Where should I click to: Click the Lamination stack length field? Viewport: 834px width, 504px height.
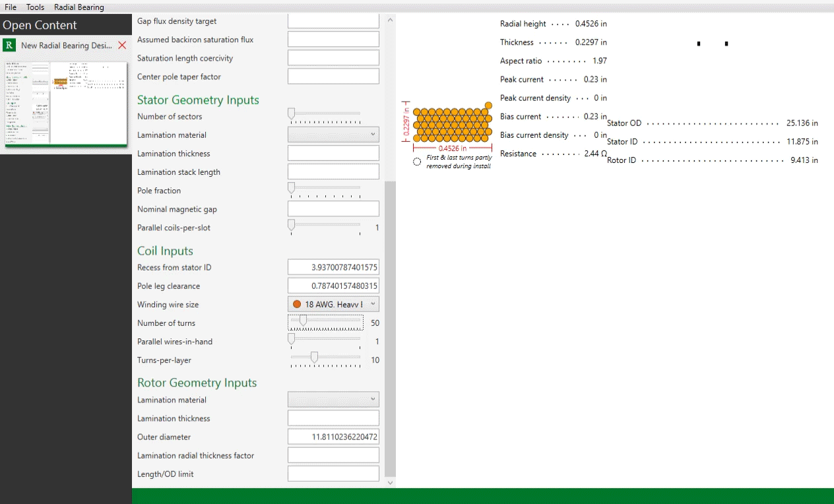coord(333,172)
